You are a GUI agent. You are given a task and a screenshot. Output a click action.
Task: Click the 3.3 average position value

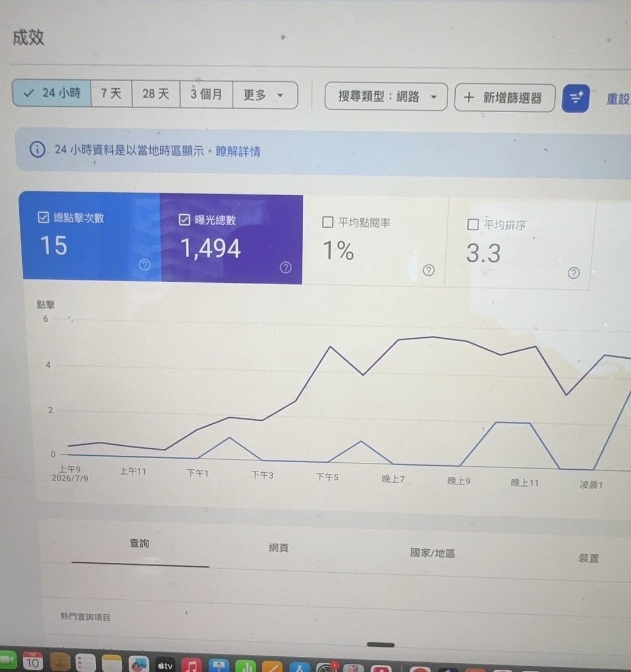pyautogui.click(x=483, y=253)
